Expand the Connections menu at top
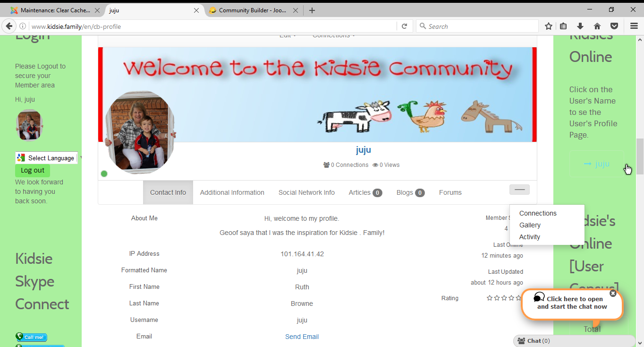 [334, 36]
